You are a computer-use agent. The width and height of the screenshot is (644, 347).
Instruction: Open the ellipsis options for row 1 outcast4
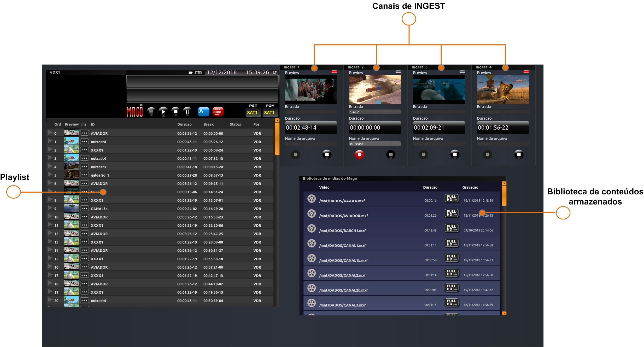tap(84, 141)
